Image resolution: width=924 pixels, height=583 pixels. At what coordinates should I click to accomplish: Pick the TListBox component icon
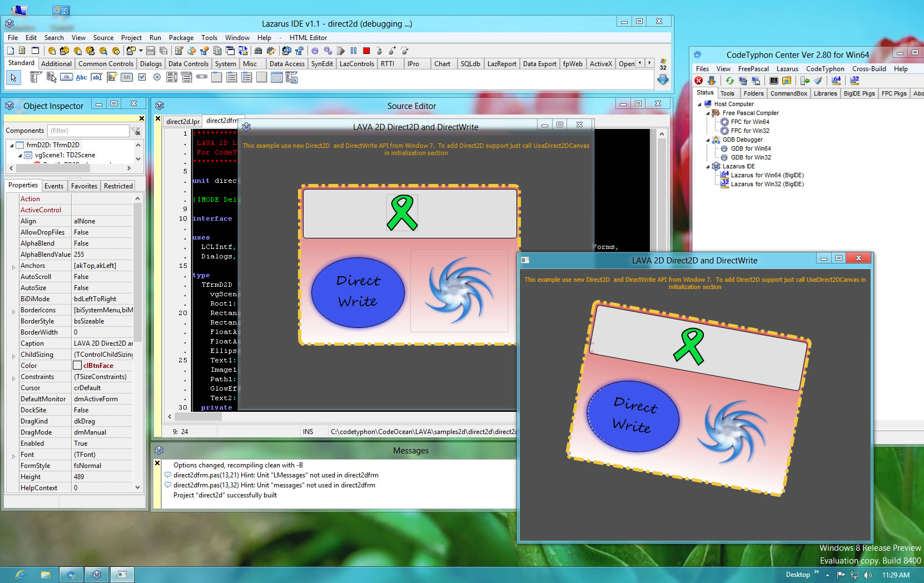(172, 77)
